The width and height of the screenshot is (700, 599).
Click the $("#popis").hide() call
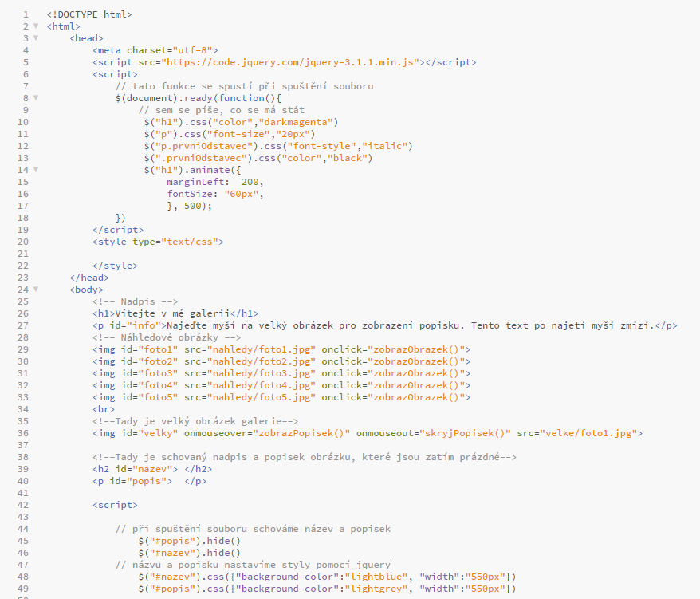(190, 541)
